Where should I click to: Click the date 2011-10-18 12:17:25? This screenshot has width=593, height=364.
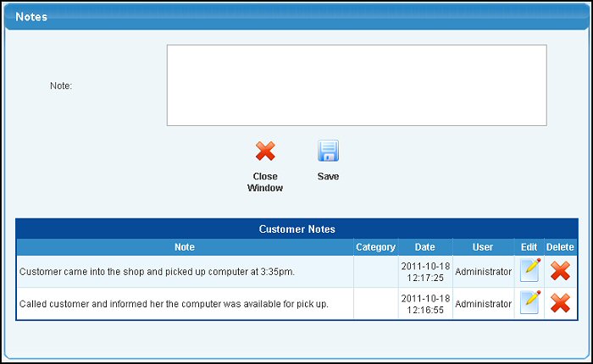coord(425,272)
